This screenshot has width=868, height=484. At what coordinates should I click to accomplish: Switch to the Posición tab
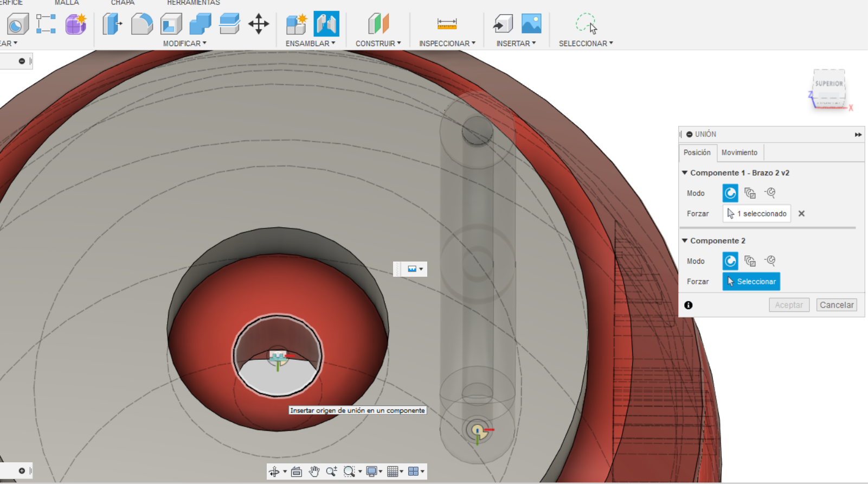697,152
